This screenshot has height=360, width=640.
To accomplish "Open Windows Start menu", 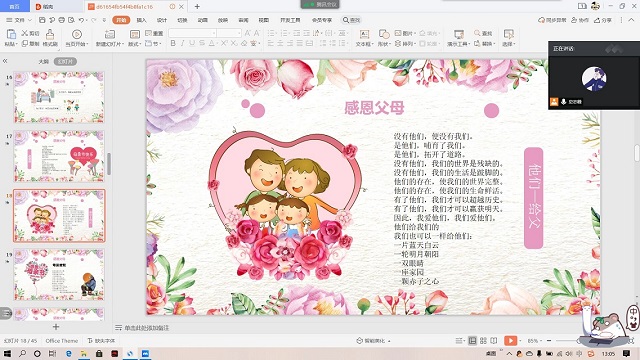I will tap(8, 353).
